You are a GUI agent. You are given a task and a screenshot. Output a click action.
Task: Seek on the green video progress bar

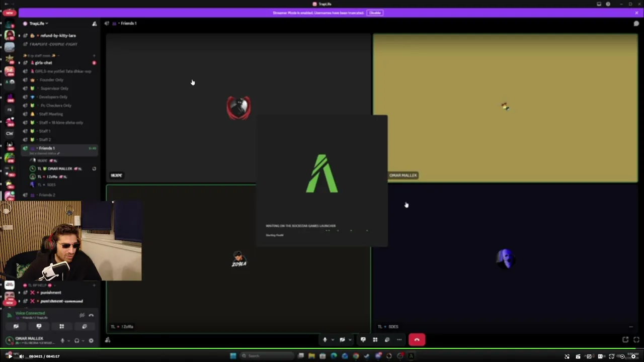322,348
